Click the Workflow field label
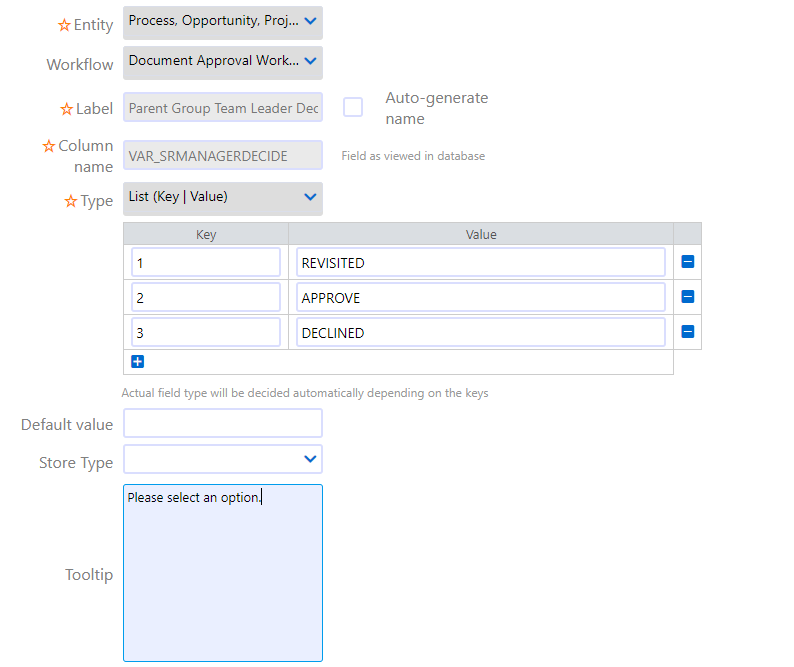Screen dimensions: 794x667 pyautogui.click(x=80, y=64)
